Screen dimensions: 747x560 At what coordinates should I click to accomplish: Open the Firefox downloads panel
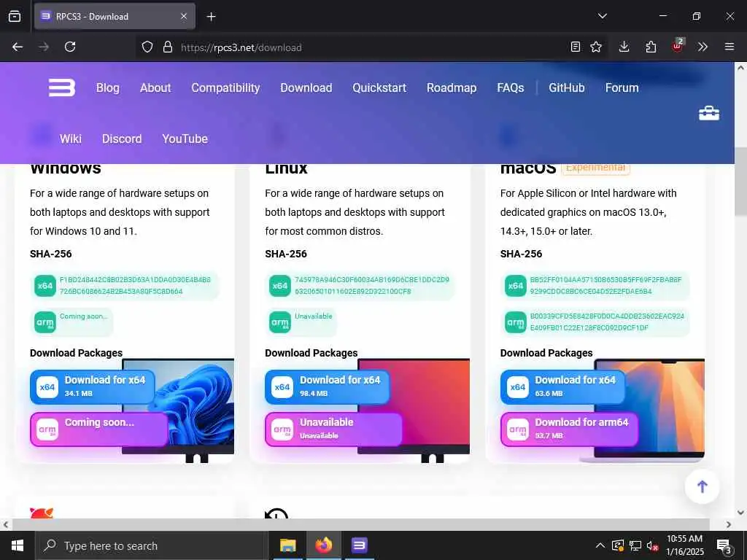[x=624, y=47]
